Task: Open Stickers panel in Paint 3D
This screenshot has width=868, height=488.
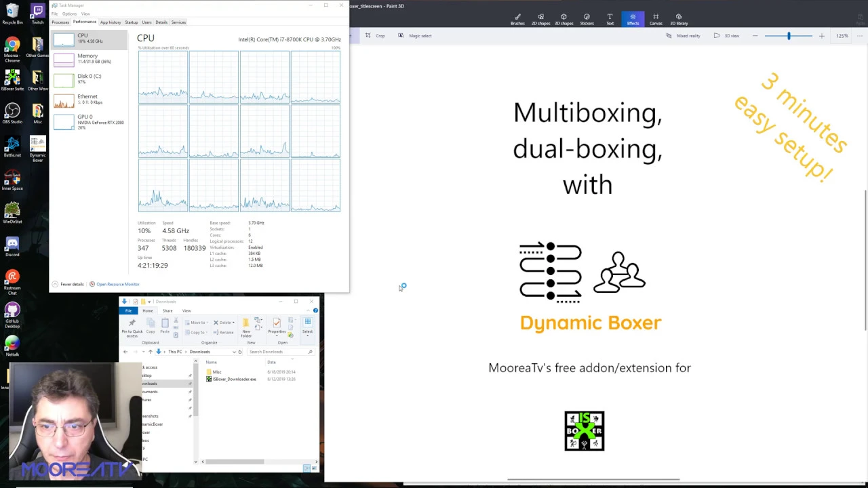Action: 587,20
